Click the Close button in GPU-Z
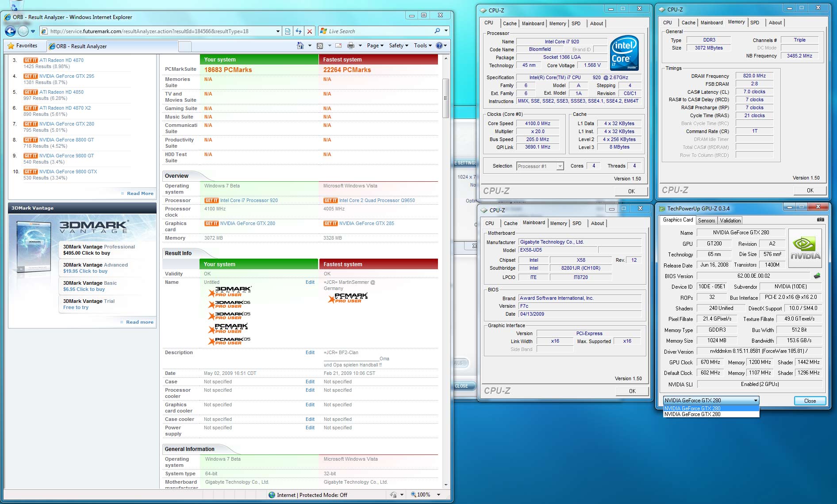Viewport: 837px width, 504px height. click(810, 401)
